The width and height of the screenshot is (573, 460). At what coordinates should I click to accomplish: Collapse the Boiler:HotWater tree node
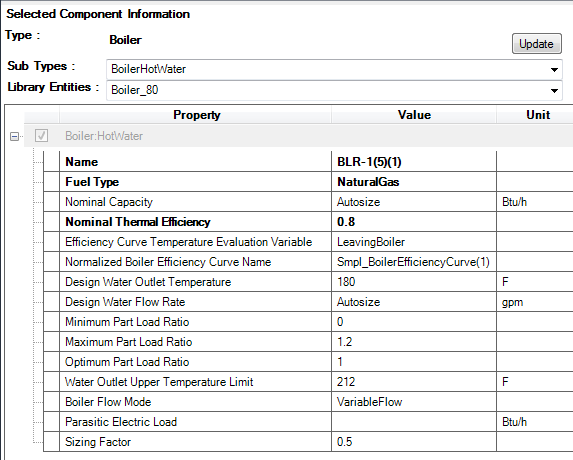pos(14,137)
